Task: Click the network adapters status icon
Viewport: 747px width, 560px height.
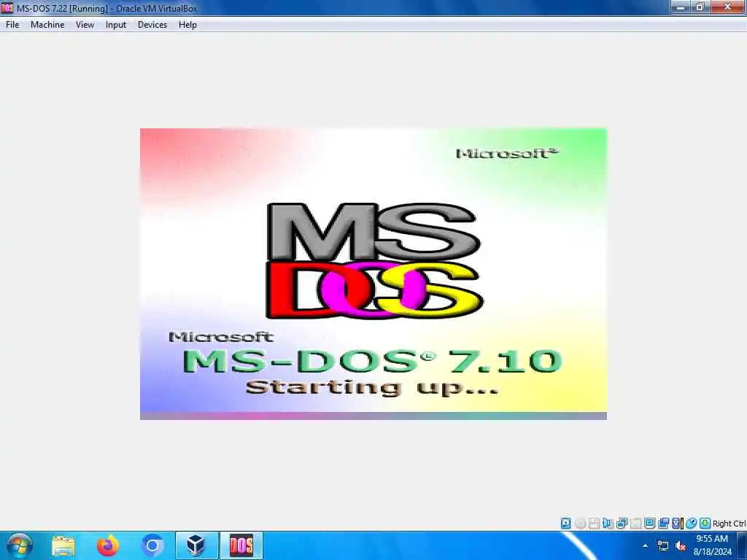Action: point(622,524)
